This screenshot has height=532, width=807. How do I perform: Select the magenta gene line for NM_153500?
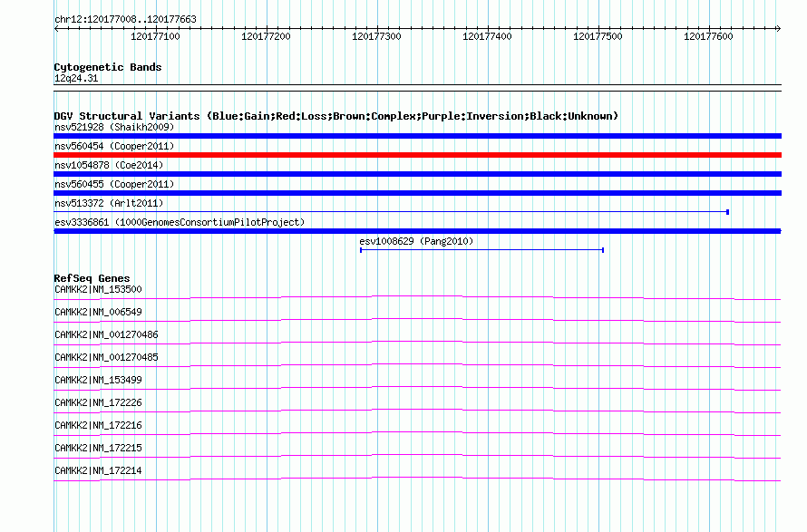(417, 297)
